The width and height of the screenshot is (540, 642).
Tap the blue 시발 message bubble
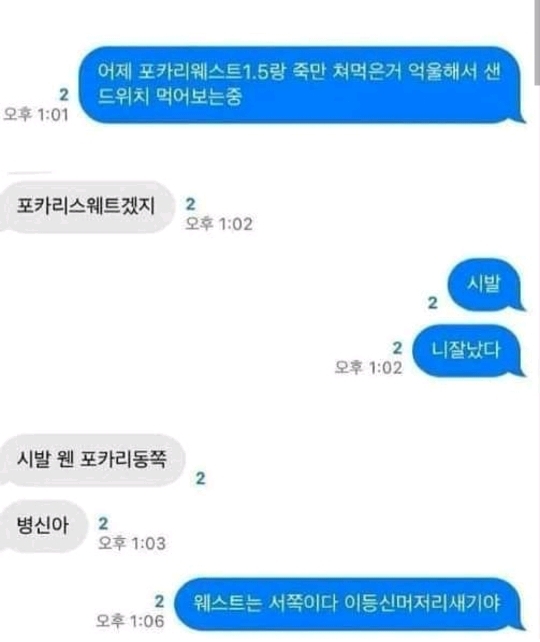click(x=486, y=284)
